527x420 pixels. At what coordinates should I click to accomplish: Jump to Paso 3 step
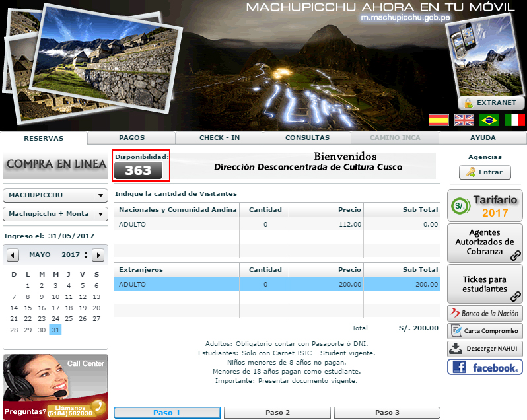coord(387,413)
